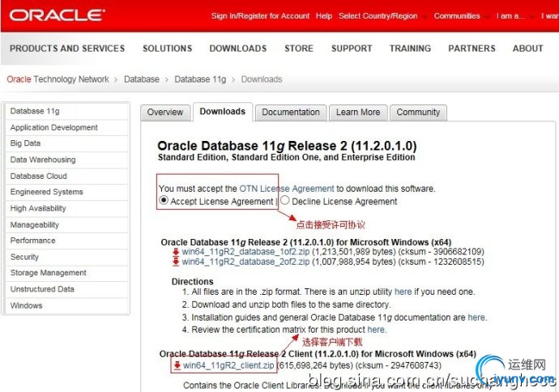Select High Availability in sidebar
The width and height of the screenshot is (559, 392).
66,208
